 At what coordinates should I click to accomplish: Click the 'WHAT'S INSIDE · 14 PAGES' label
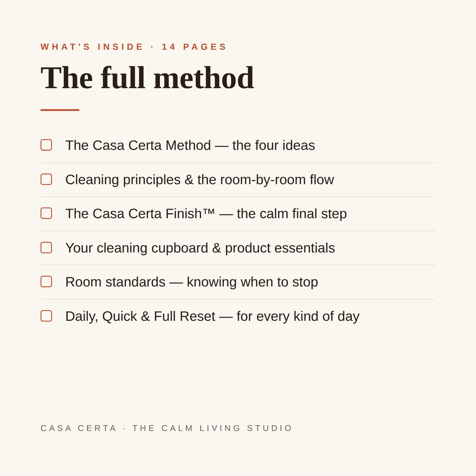(x=133, y=47)
